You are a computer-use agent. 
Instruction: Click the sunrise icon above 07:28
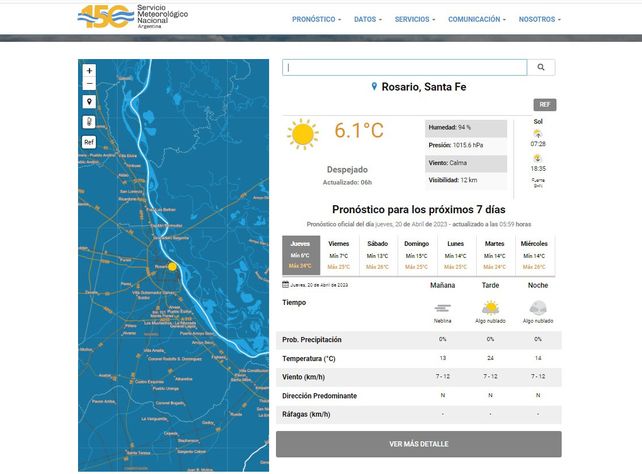tap(538, 133)
